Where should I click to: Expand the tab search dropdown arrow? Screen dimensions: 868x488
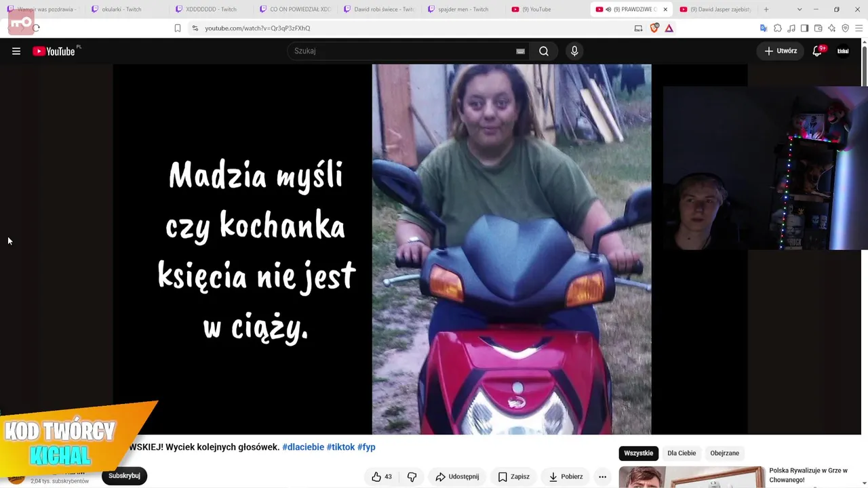pyautogui.click(x=800, y=9)
